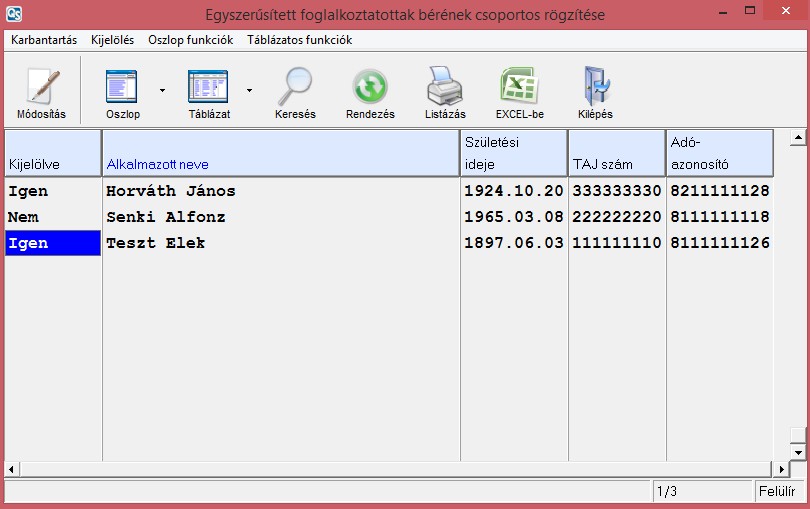The width and height of the screenshot is (810, 509).
Task: Expand the Táblázat dropdown arrow
Action: click(249, 90)
